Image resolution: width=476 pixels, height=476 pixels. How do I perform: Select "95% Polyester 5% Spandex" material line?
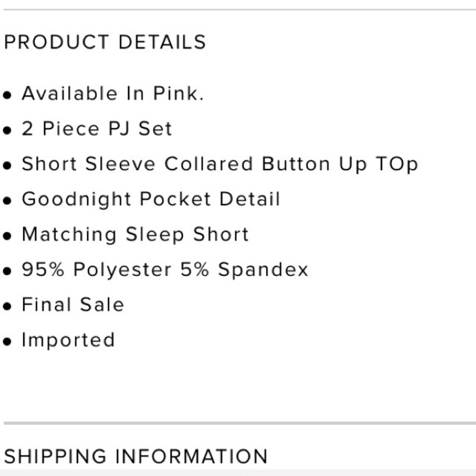coord(165,270)
